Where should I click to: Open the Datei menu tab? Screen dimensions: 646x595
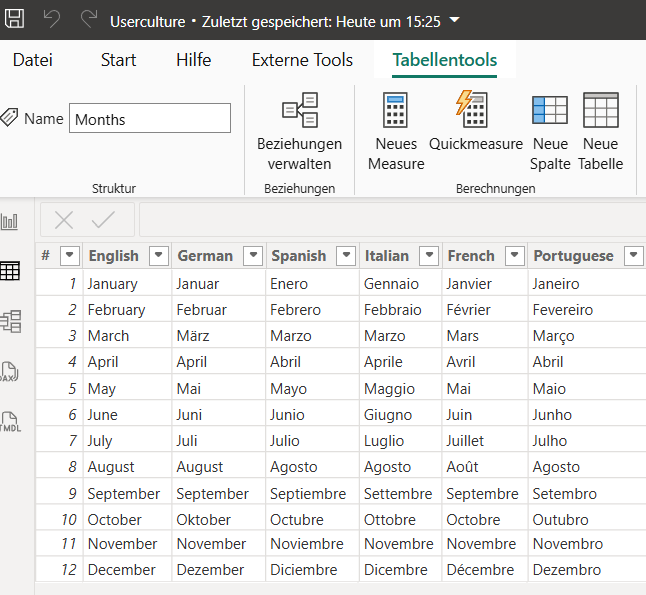coord(33,60)
